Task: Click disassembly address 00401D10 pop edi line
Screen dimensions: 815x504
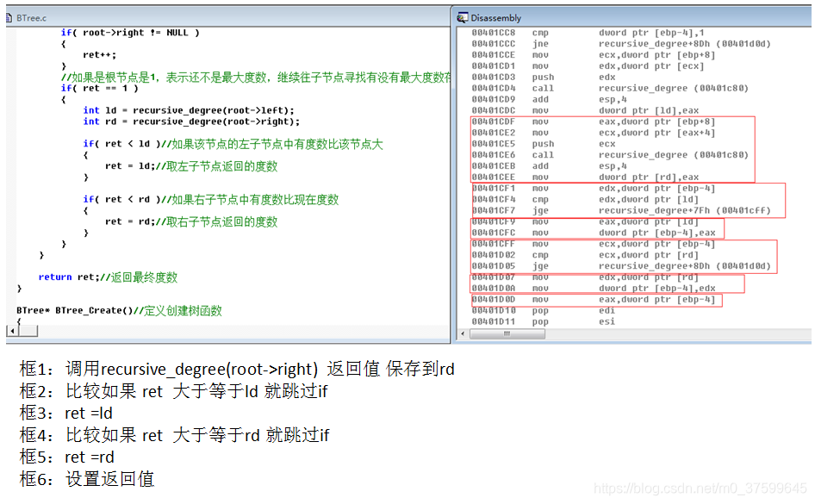Action: 543,311
